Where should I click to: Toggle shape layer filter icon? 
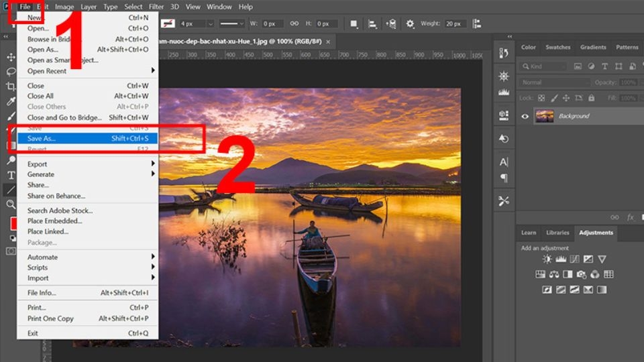click(619, 66)
